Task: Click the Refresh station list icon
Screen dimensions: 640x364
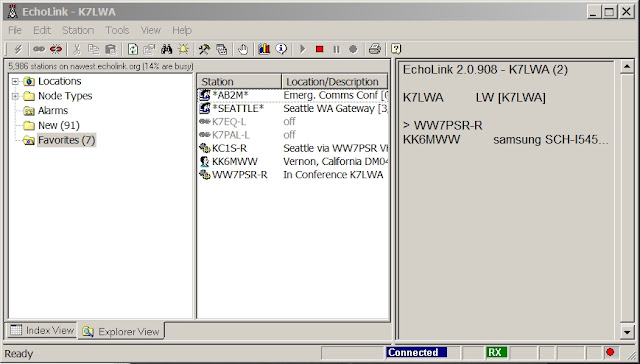Action: click(133, 49)
